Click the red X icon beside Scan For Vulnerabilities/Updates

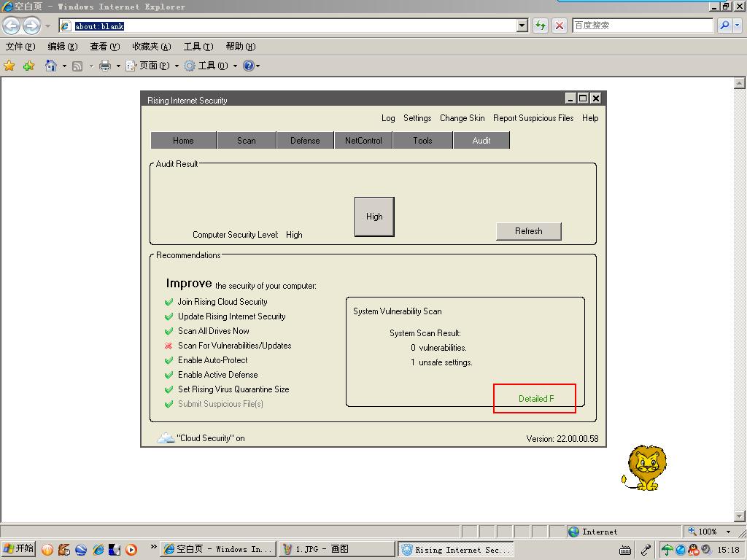pyautogui.click(x=169, y=346)
